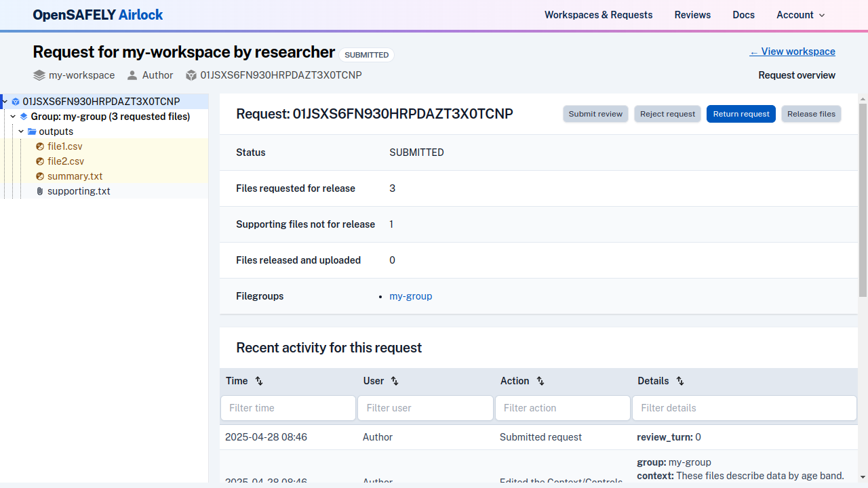Collapse the outputs folder in the tree
868x488 pixels.
click(x=21, y=131)
